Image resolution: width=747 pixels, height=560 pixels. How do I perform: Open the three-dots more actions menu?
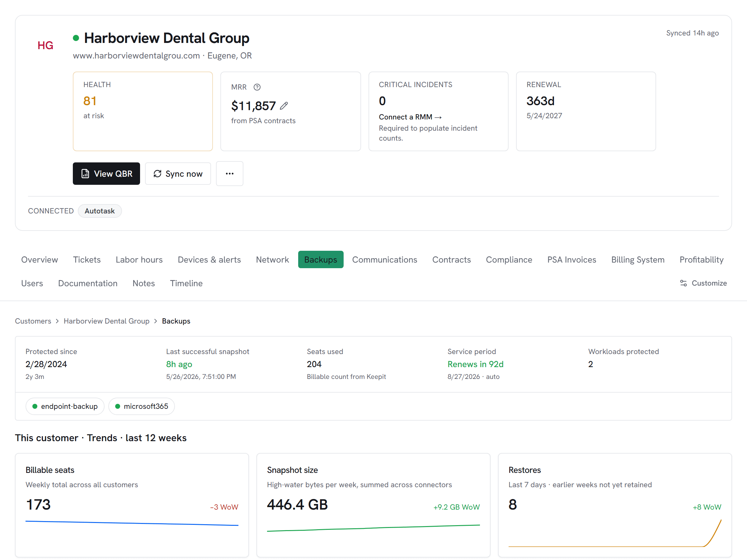(230, 174)
